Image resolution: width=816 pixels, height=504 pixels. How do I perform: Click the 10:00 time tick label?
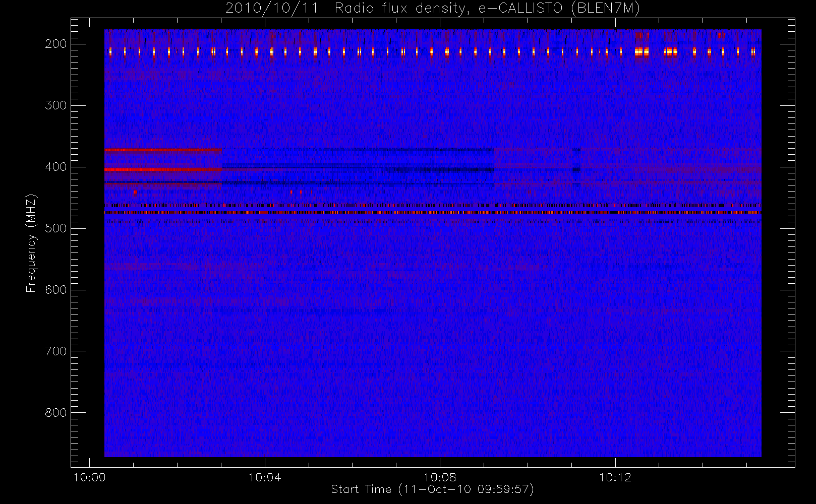click(89, 477)
